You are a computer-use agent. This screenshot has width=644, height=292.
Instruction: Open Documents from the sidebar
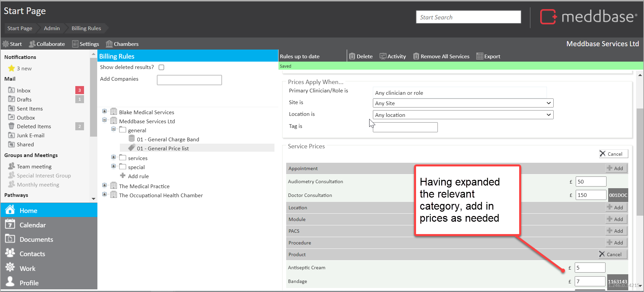pyautogui.click(x=10, y=239)
